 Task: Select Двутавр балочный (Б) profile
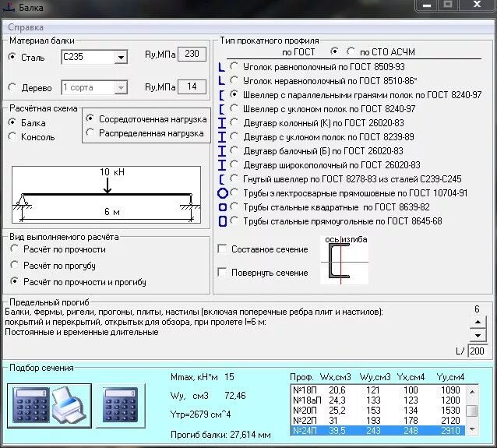click(x=234, y=150)
